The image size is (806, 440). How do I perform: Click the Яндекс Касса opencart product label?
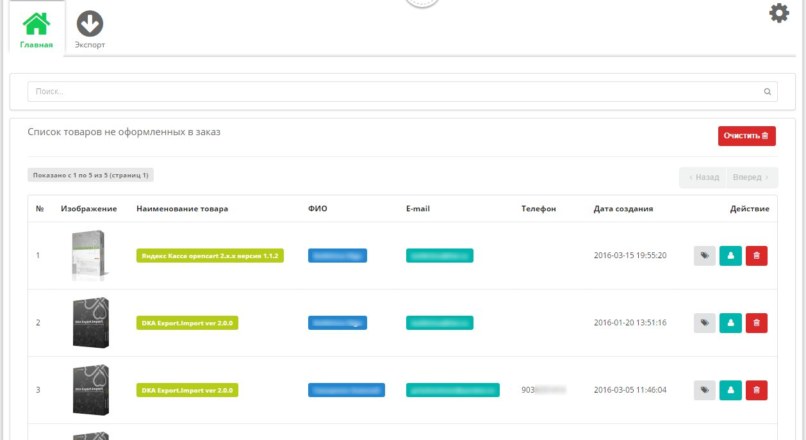tap(210, 255)
